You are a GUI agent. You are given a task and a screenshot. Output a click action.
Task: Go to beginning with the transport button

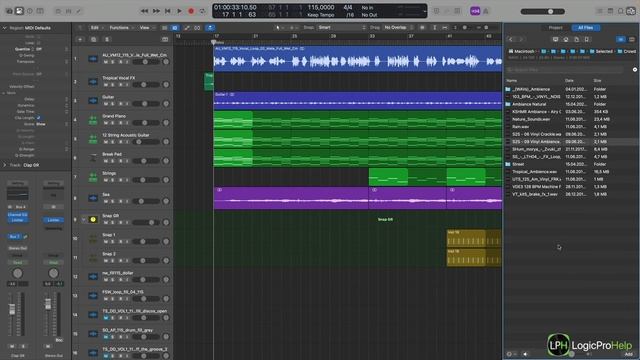coord(168,11)
